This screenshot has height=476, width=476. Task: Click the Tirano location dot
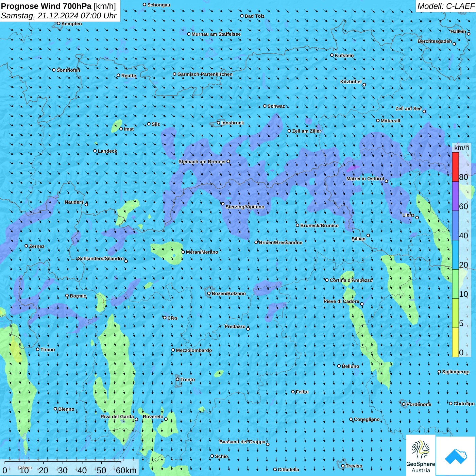point(38,349)
